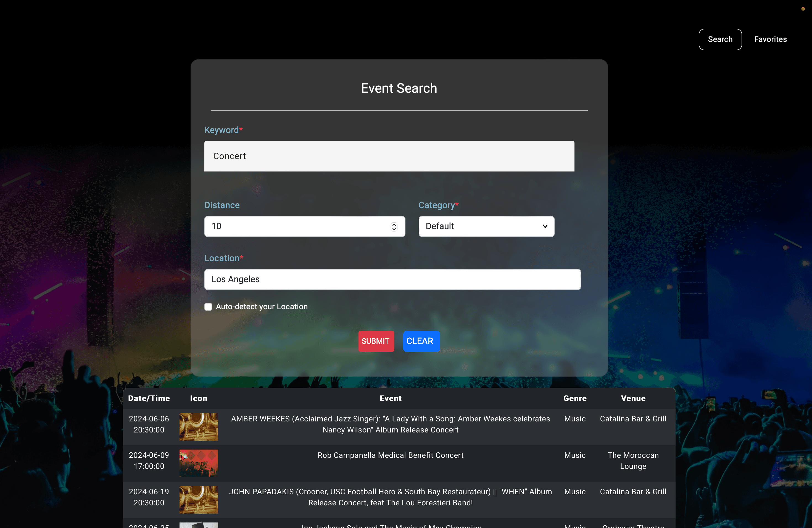Click Music genre in Amber Weekes row
This screenshot has width=812, height=528.
coord(575,419)
